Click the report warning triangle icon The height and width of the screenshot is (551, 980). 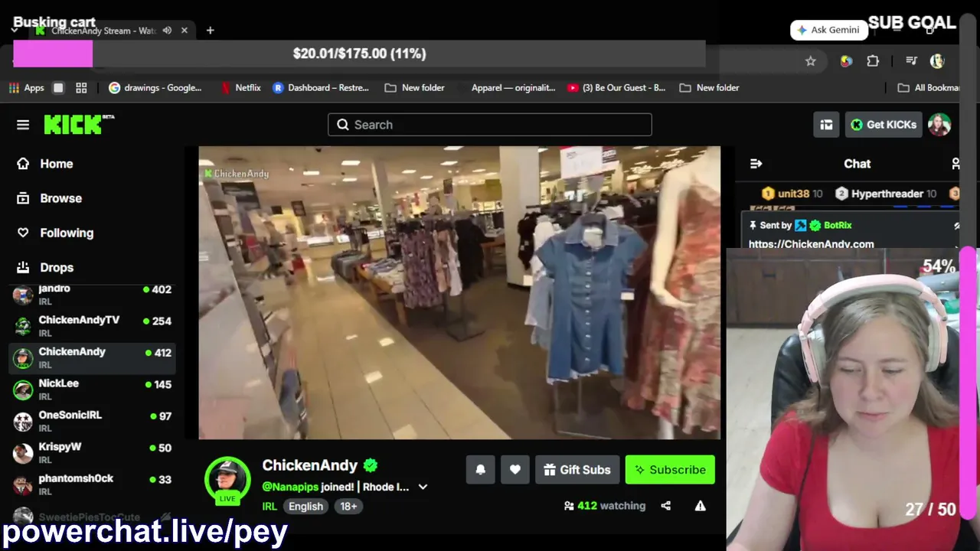(700, 506)
